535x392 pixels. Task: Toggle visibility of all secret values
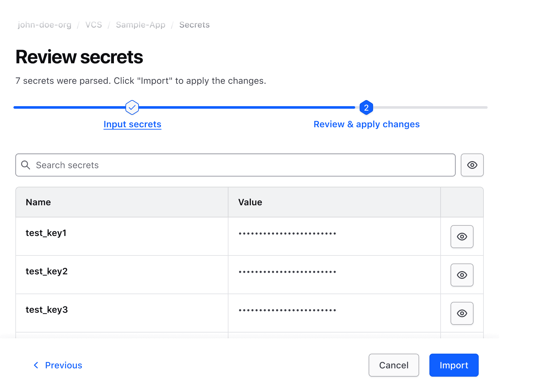(472, 165)
